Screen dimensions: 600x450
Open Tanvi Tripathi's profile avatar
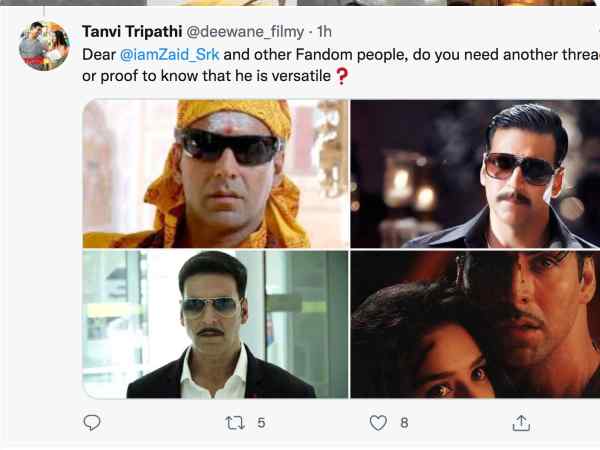click(x=45, y=46)
